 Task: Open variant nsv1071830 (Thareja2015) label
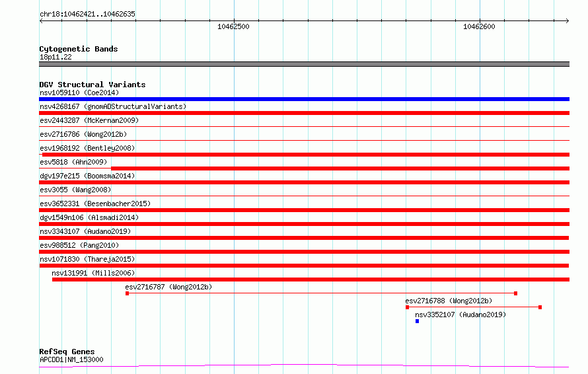coord(87,259)
